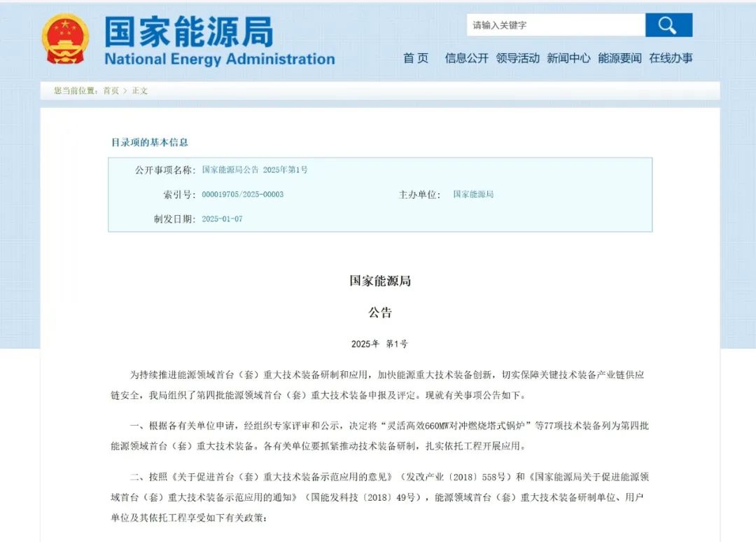This screenshot has width=756, height=542.
Task: Select the 2025年 第1号 announcement number
Action: coord(379,344)
